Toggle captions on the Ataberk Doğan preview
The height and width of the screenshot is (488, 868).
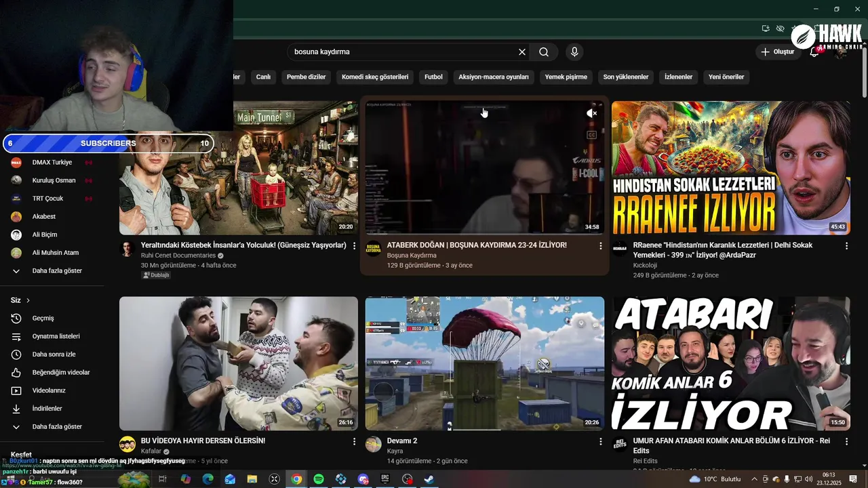591,135
